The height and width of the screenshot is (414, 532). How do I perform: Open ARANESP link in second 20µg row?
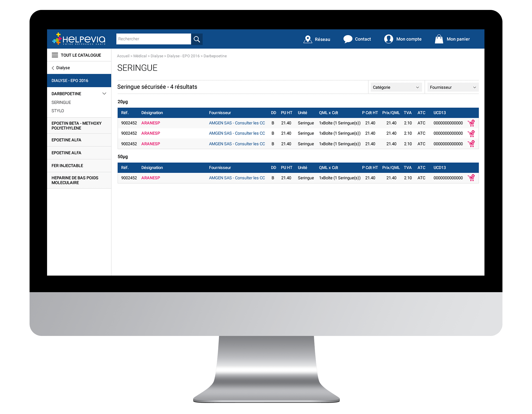(x=151, y=133)
